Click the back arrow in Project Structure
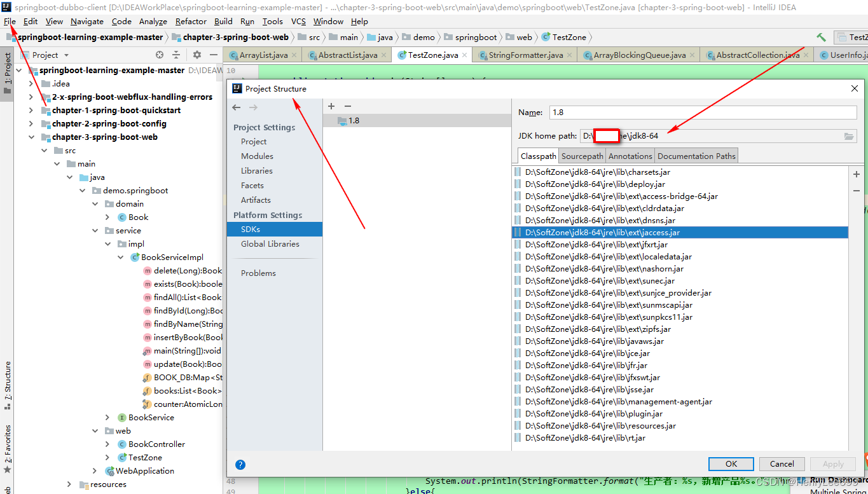Screen dimensions: 868x494 tap(237, 107)
